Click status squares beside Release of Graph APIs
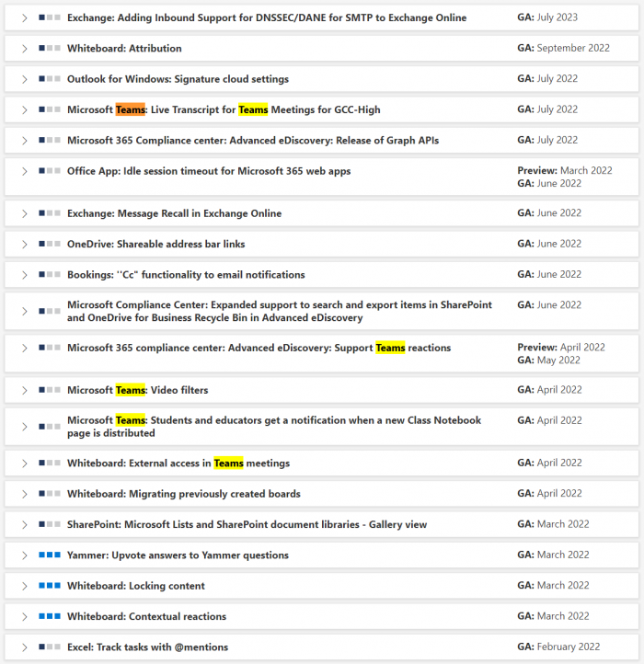This screenshot has height=664, width=644. point(50,140)
